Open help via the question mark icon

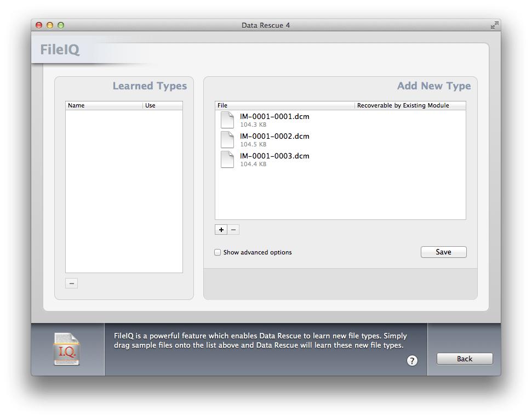coord(411,361)
